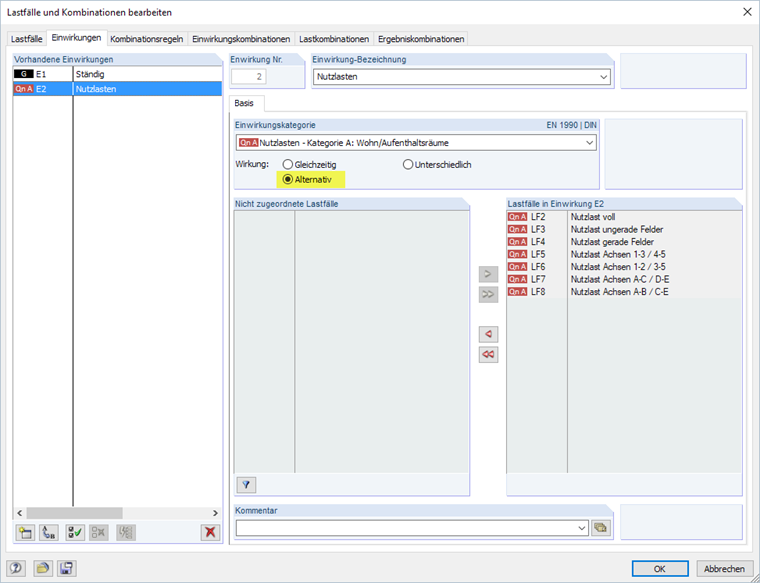Click the save diskette icon at bottom

tap(66, 568)
